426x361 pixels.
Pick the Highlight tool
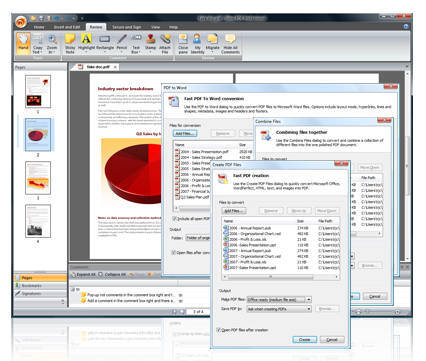click(86, 42)
